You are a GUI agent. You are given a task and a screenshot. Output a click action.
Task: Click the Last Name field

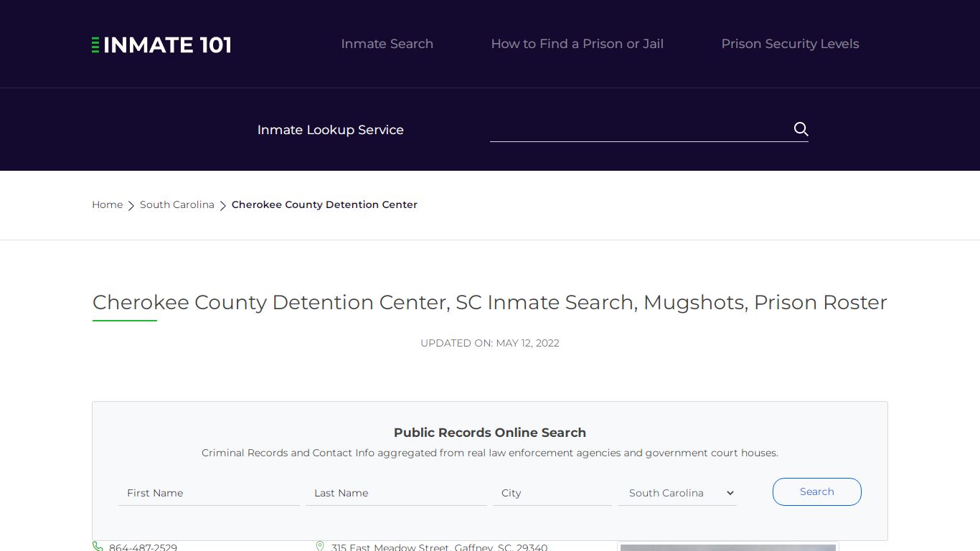[x=396, y=493]
